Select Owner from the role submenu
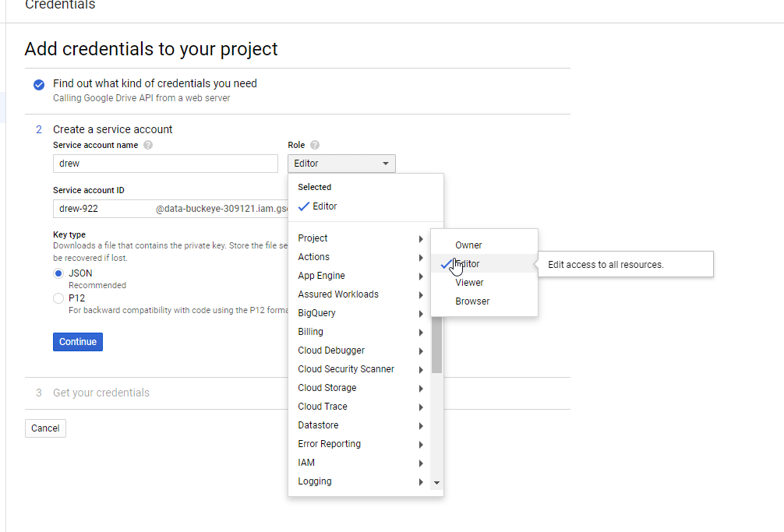 468,245
